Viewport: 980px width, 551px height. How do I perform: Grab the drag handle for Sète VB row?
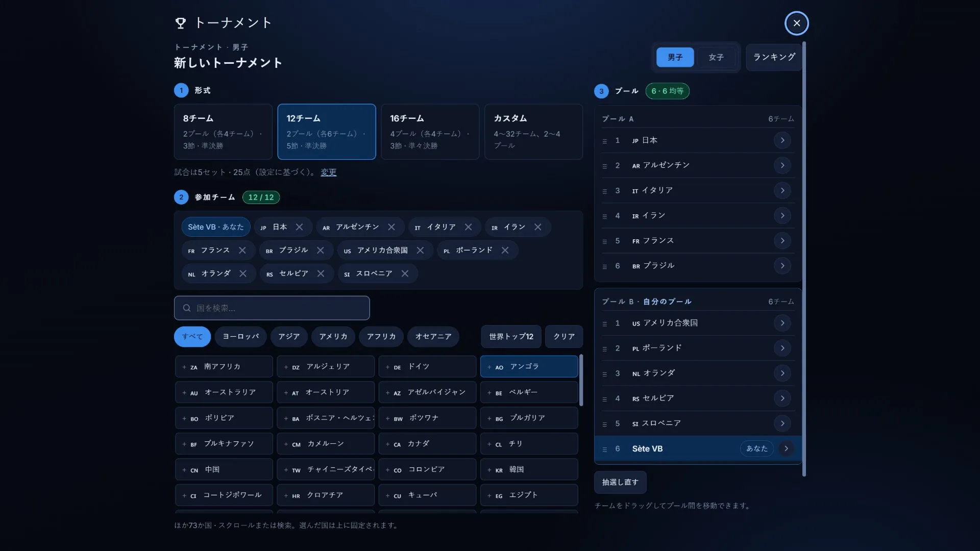click(x=605, y=449)
